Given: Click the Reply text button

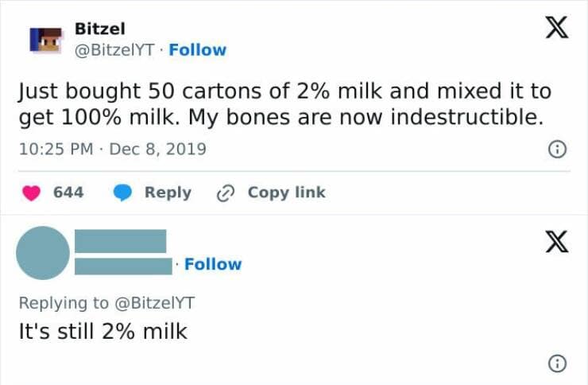Looking at the screenshot, I should point(168,192).
